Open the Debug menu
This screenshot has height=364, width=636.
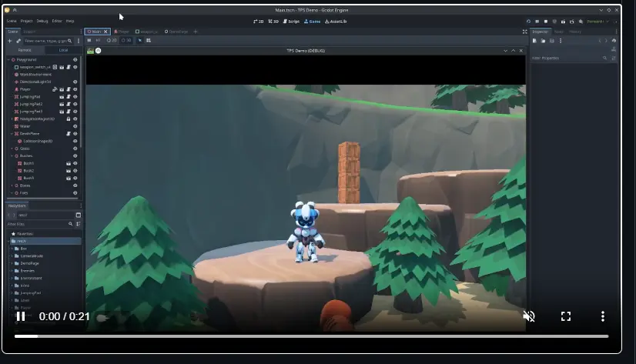pos(42,21)
